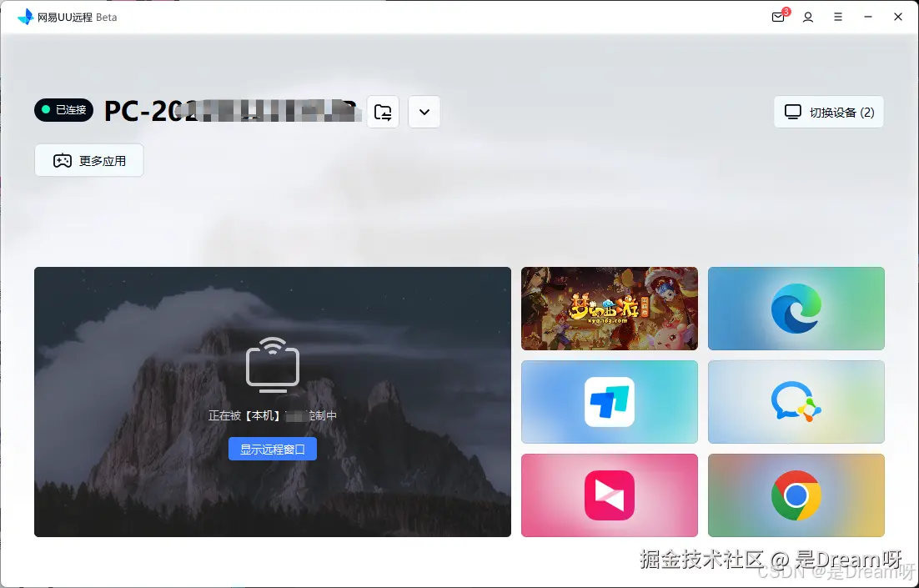Open the main hamburger menu
This screenshot has width=919, height=588.
pyautogui.click(x=838, y=17)
